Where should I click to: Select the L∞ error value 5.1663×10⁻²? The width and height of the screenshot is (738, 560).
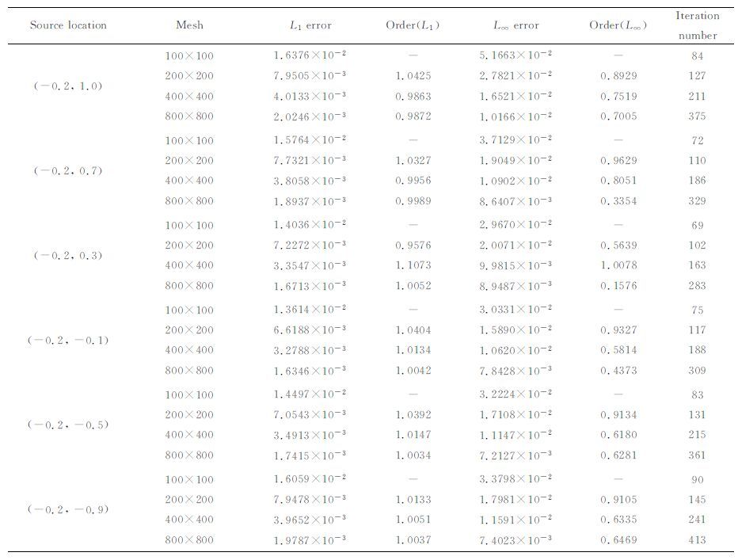pos(515,55)
